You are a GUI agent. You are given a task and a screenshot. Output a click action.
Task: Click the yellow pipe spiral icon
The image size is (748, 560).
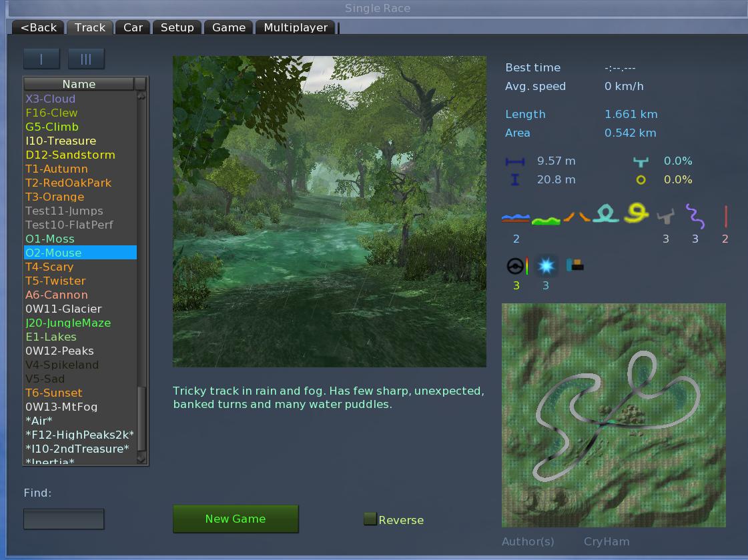pyautogui.click(x=637, y=213)
